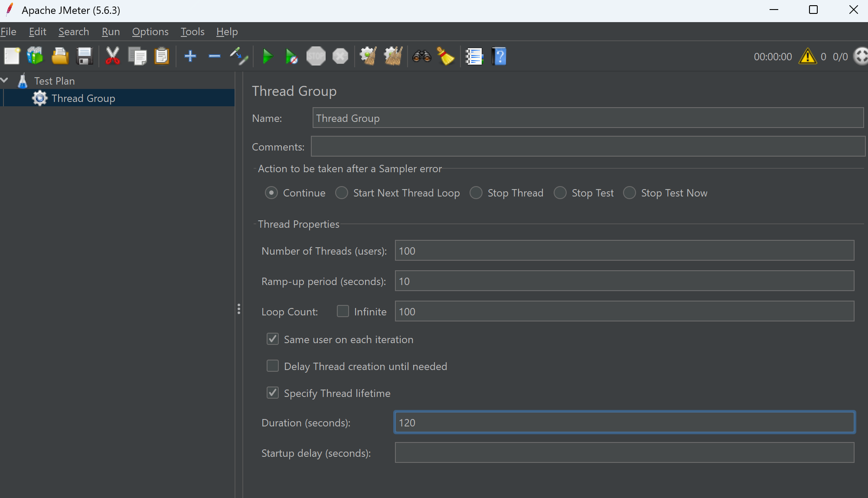Click the Ramp-up period field

(x=625, y=281)
